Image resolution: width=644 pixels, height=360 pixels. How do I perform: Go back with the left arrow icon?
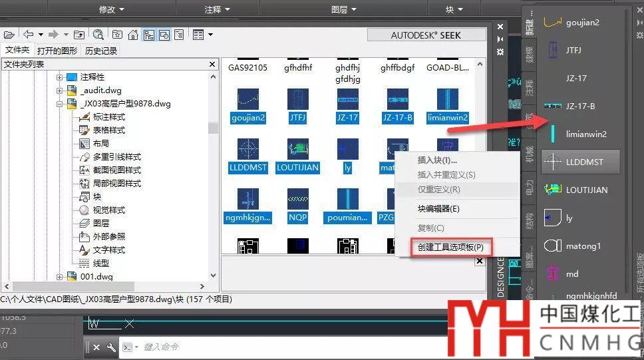29,35
